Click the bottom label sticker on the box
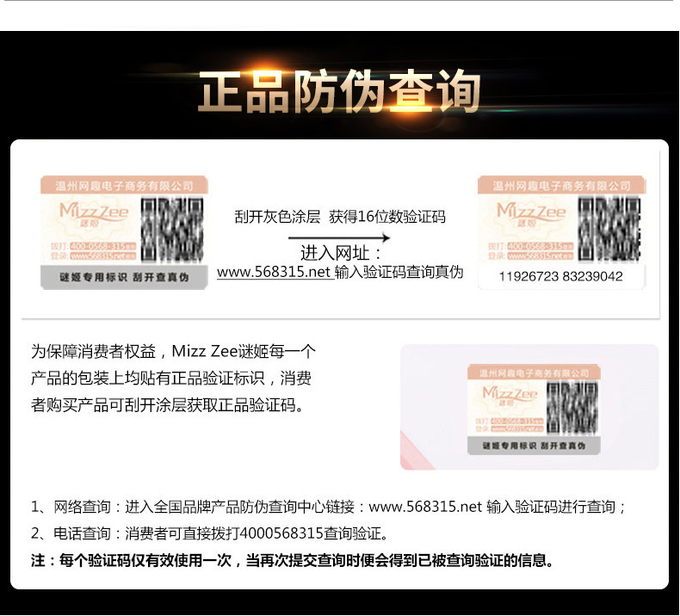This screenshot has height=616, width=680. point(534,410)
